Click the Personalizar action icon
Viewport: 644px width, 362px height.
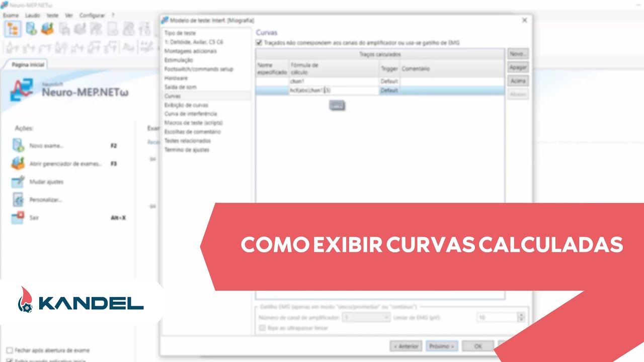pos(18,200)
